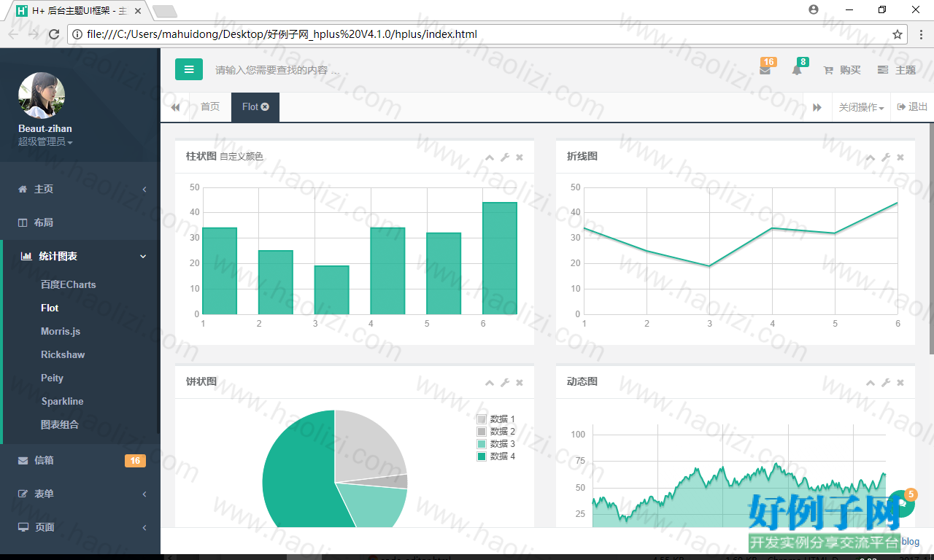Collapse the 柱状图 panel using chevron

(x=490, y=157)
